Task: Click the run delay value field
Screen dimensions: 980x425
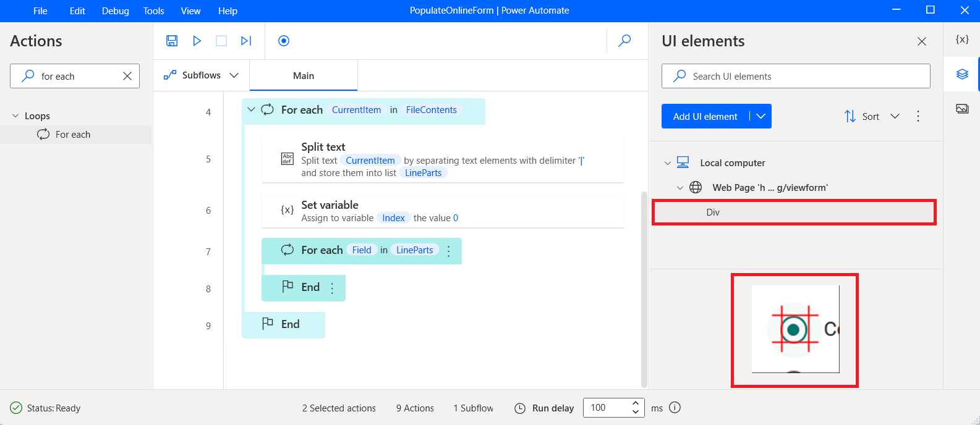Action: [x=606, y=408]
